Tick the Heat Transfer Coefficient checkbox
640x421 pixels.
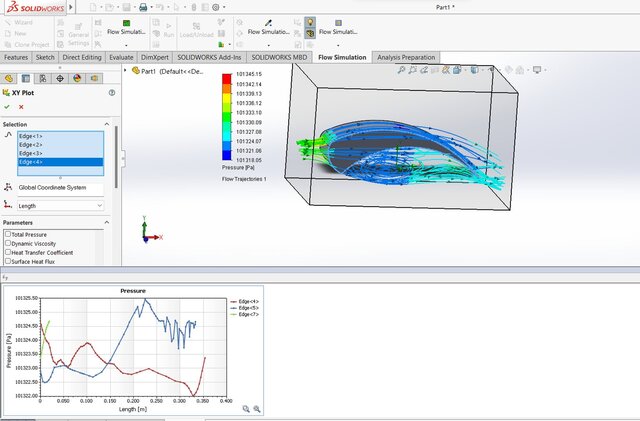pyautogui.click(x=8, y=252)
